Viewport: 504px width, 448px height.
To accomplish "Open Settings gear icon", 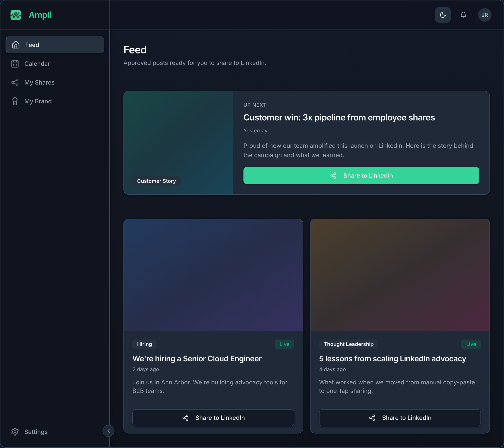I will pyautogui.click(x=15, y=432).
